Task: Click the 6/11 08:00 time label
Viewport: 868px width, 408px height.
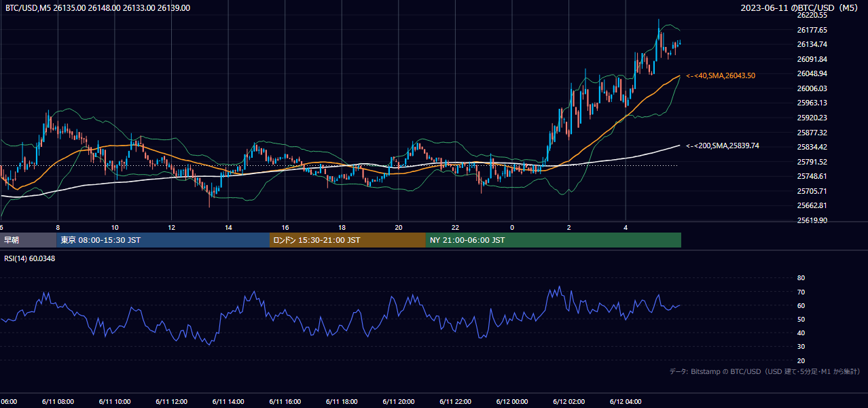Action: pyautogui.click(x=58, y=401)
